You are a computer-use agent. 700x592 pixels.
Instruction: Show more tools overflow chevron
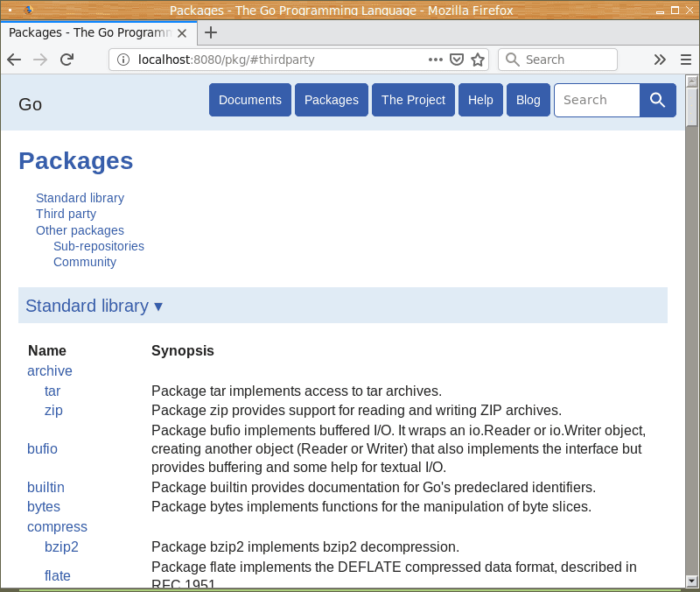coord(660,60)
